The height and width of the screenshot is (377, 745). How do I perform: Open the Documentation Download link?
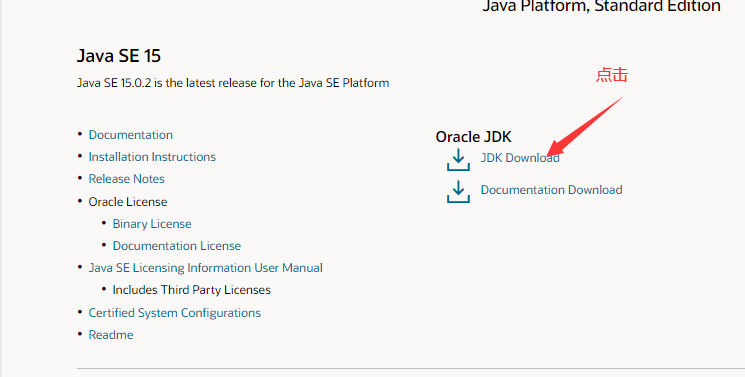point(552,190)
